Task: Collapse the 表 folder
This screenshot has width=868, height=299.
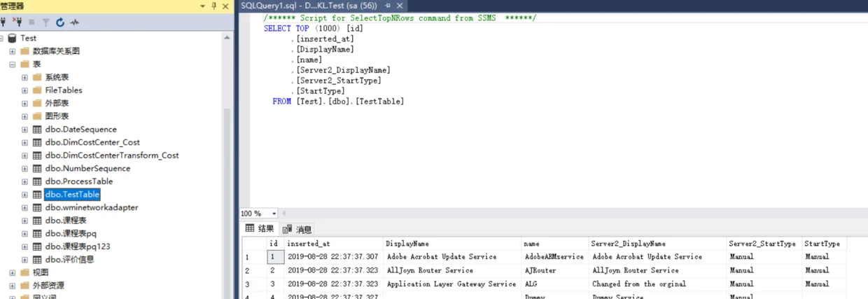Action: pyautogui.click(x=12, y=64)
